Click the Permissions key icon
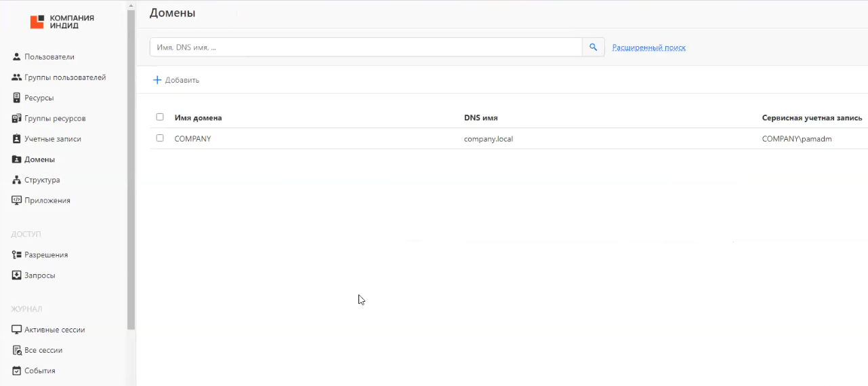This screenshot has width=868, height=386. [x=17, y=255]
